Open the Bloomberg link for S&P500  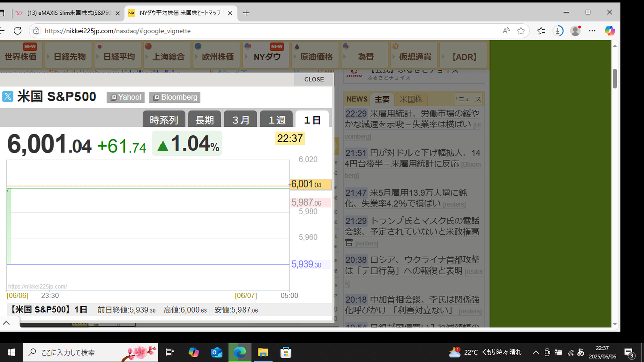[x=175, y=97]
